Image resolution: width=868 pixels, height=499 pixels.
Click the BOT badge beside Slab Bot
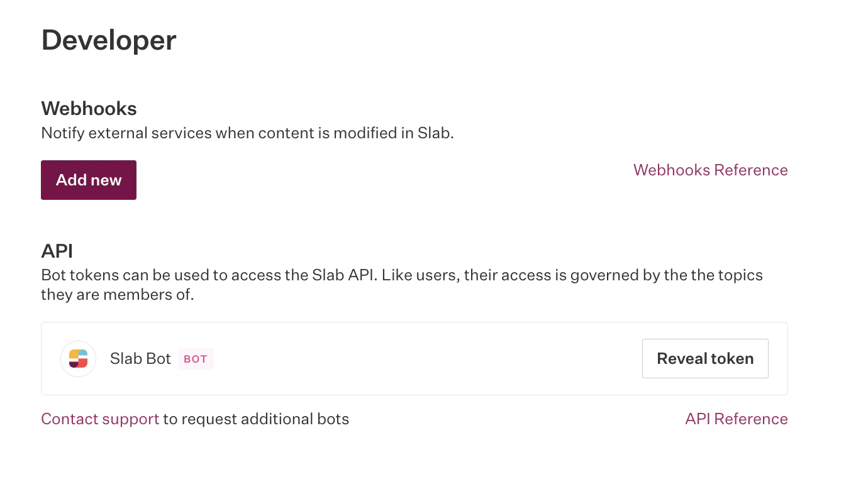pyautogui.click(x=196, y=359)
